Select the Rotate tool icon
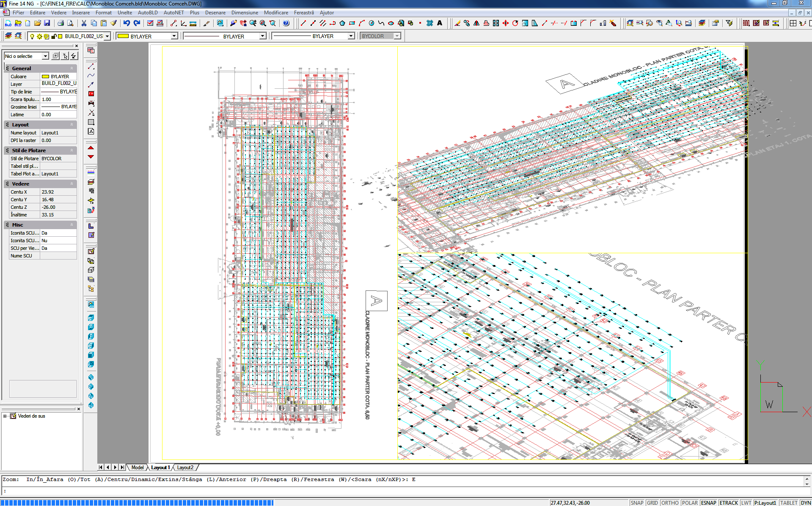The width and height of the screenshot is (812, 506). [515, 23]
